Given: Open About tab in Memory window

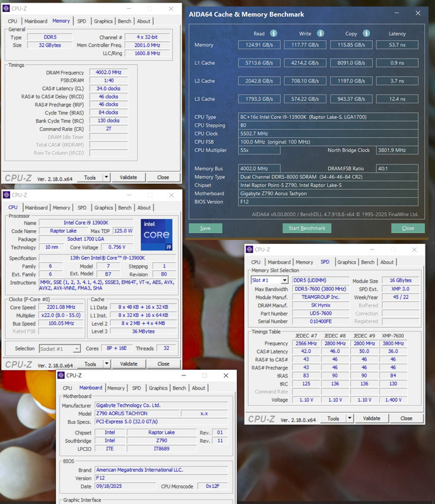Looking at the screenshot, I should tap(144, 21).
